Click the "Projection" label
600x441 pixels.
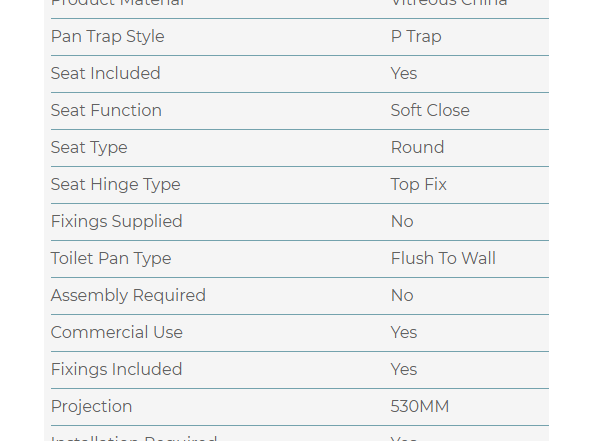tap(91, 407)
